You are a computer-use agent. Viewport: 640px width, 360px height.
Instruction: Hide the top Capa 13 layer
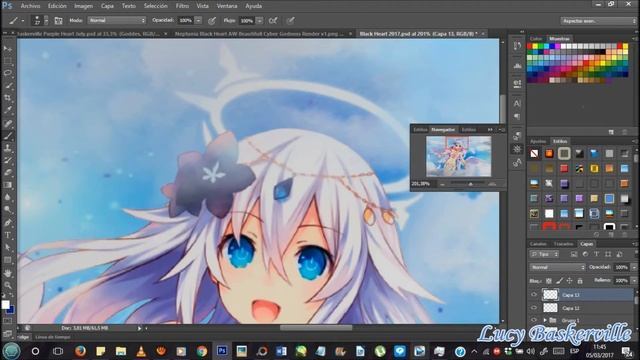534,294
